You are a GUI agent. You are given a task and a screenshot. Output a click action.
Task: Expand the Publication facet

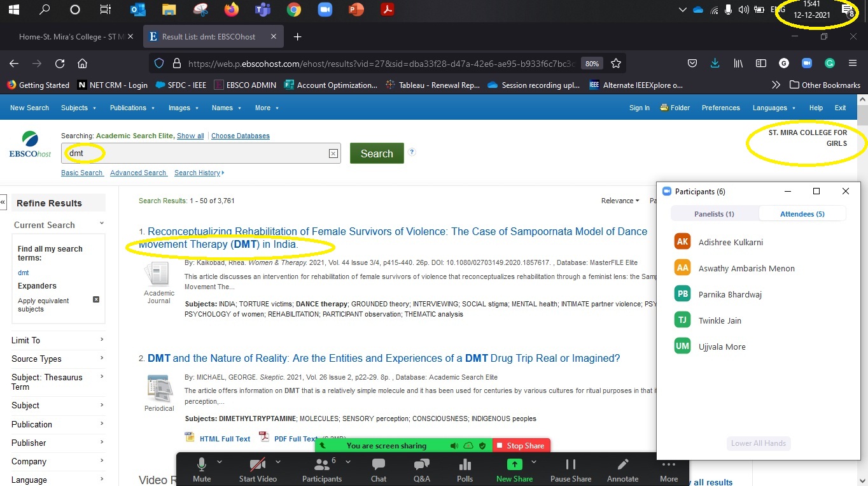[x=58, y=424]
